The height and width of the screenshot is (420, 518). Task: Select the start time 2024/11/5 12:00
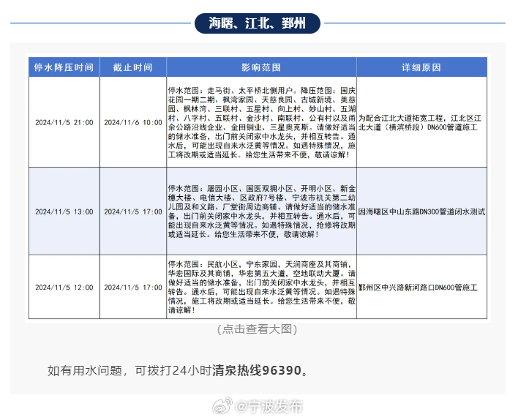point(64,288)
